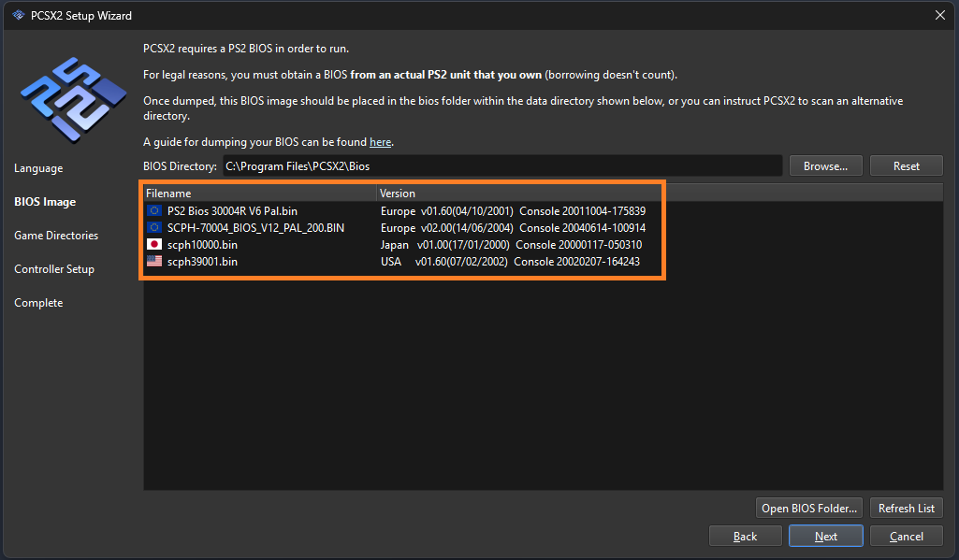Image resolution: width=959 pixels, height=560 pixels.
Task: Click Japan flag beside scph10000.bin
Action: tap(154, 245)
